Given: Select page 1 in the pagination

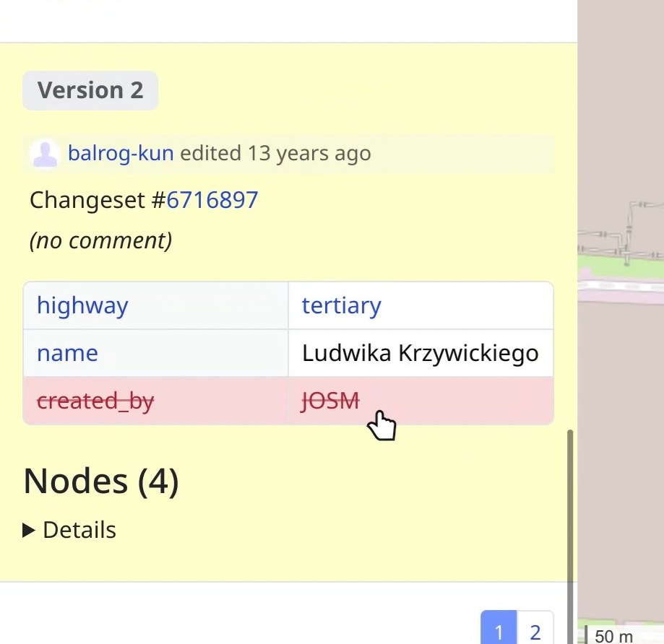Looking at the screenshot, I should 499,632.
